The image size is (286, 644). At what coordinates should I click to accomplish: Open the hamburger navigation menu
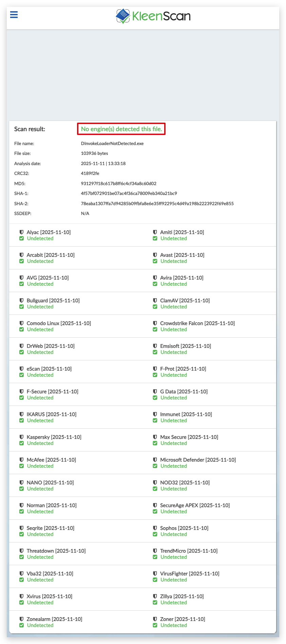[x=14, y=15]
